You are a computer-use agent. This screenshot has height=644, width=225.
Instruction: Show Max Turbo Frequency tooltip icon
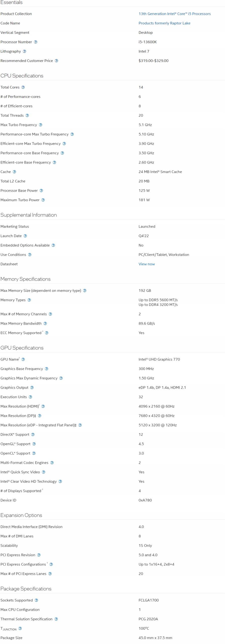(x=40, y=125)
